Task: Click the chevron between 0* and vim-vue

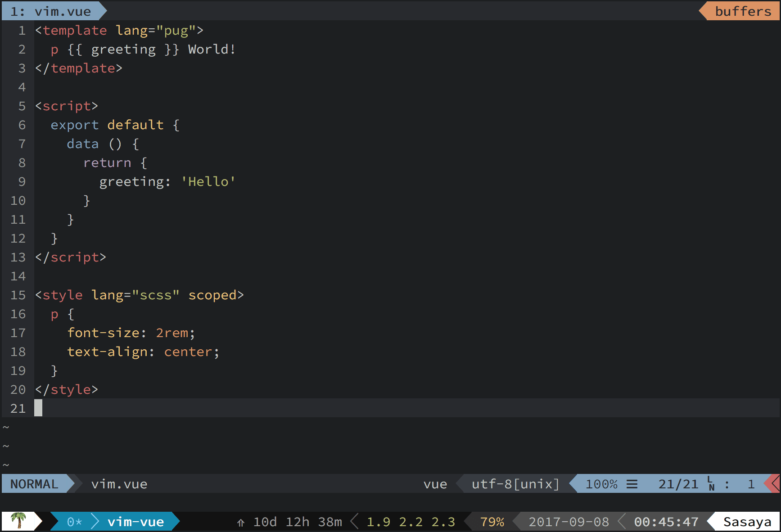Action: [95, 522]
